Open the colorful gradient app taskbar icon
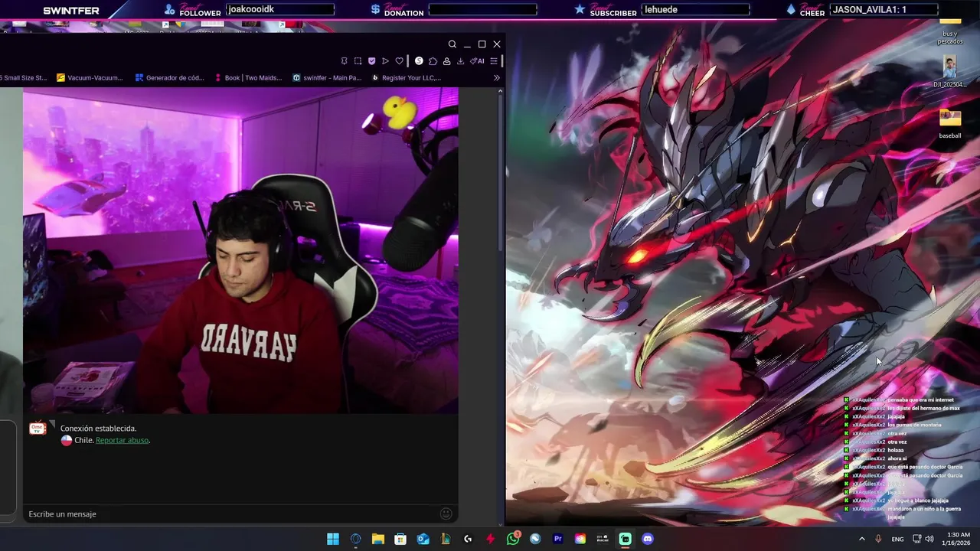The image size is (980, 551). [x=580, y=539]
